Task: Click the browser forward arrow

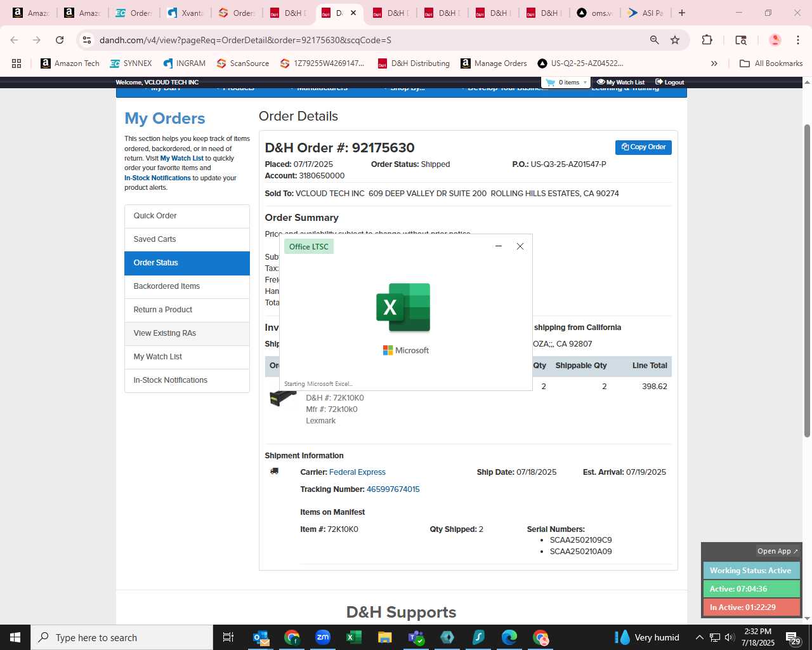Action: pos(37,40)
